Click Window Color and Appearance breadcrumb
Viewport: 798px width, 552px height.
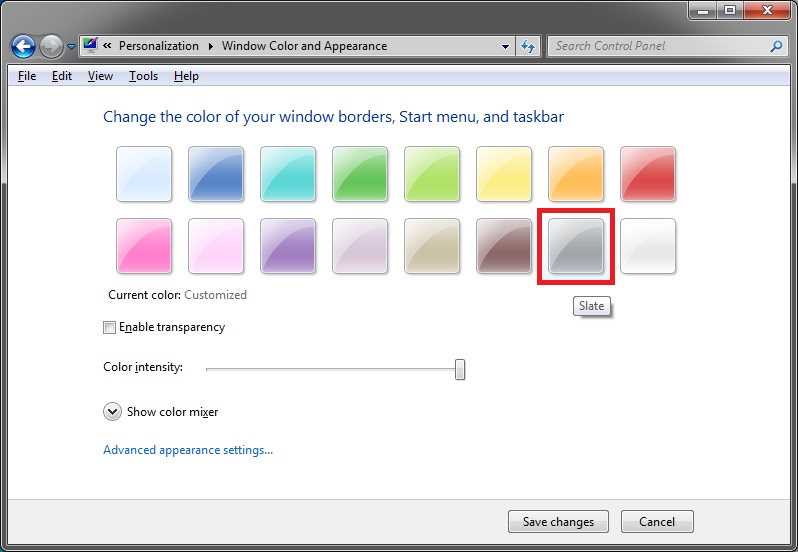coord(304,46)
